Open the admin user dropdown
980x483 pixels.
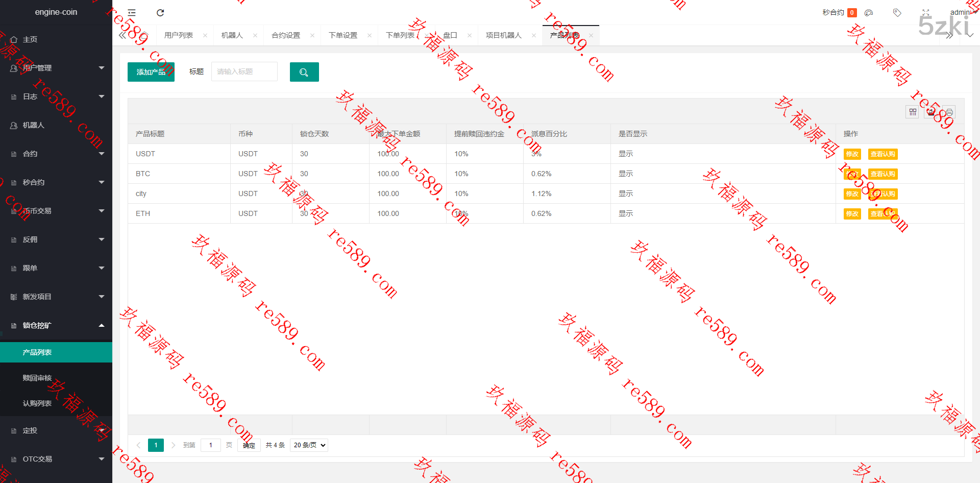point(962,12)
